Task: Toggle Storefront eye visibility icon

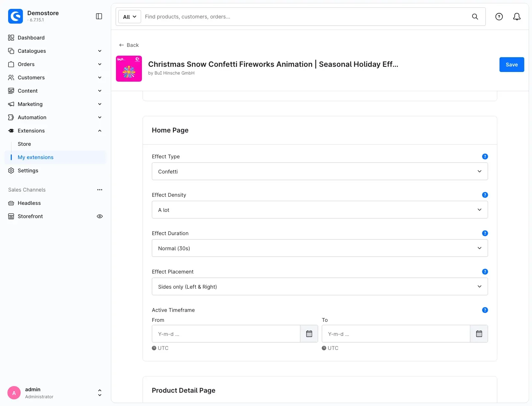Action: click(x=100, y=216)
